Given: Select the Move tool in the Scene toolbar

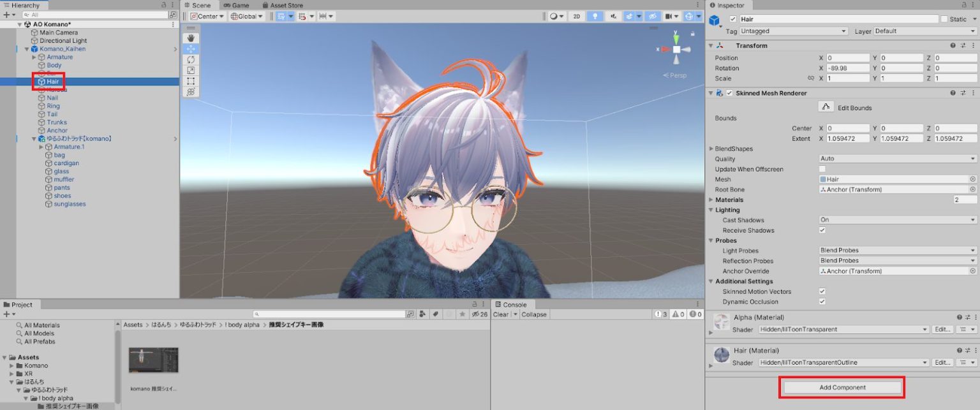Looking at the screenshot, I should tap(190, 49).
